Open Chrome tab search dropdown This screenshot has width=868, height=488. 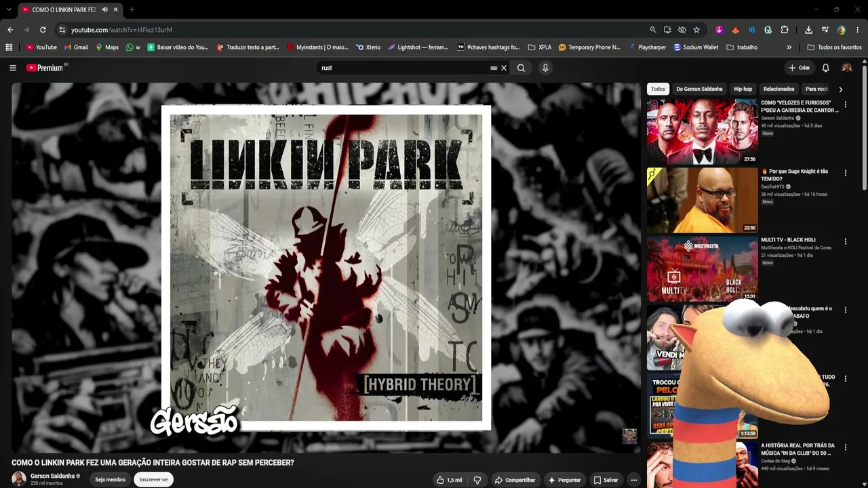point(9,9)
